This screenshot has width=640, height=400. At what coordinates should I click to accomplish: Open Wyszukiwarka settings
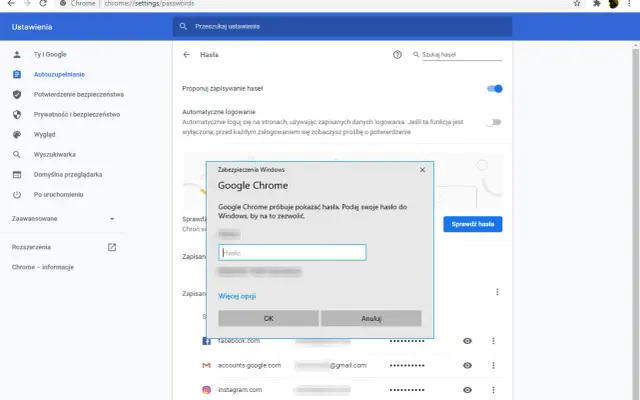(x=55, y=154)
